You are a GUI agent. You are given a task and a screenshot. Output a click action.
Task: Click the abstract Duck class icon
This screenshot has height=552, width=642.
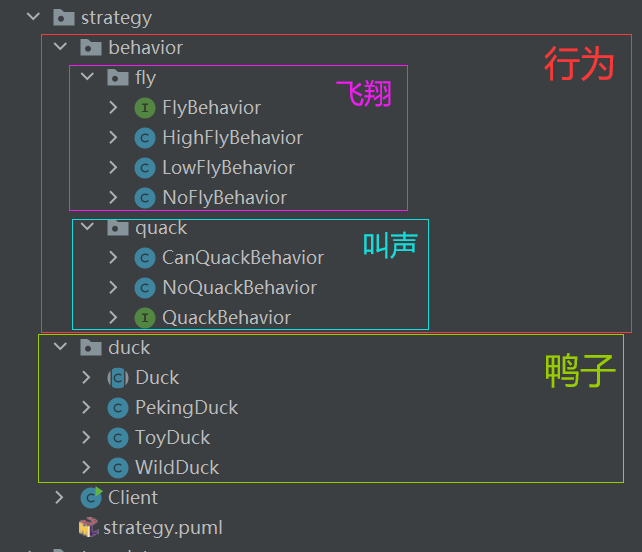coord(118,378)
